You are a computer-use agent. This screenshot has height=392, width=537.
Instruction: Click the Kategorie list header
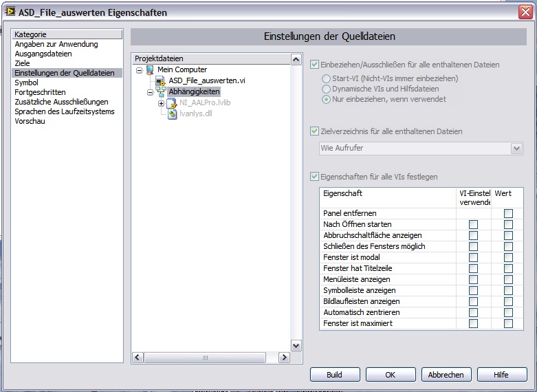(67, 34)
